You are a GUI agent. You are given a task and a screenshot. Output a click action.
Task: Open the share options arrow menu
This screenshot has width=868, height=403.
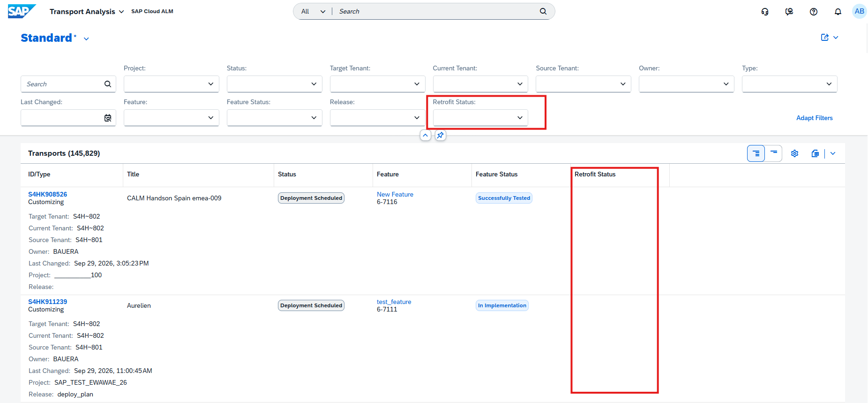point(836,38)
